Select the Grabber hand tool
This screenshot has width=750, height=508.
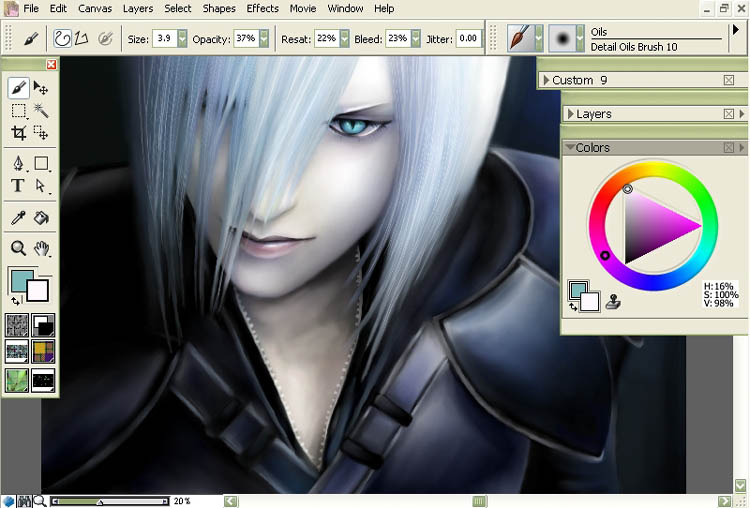click(42, 248)
